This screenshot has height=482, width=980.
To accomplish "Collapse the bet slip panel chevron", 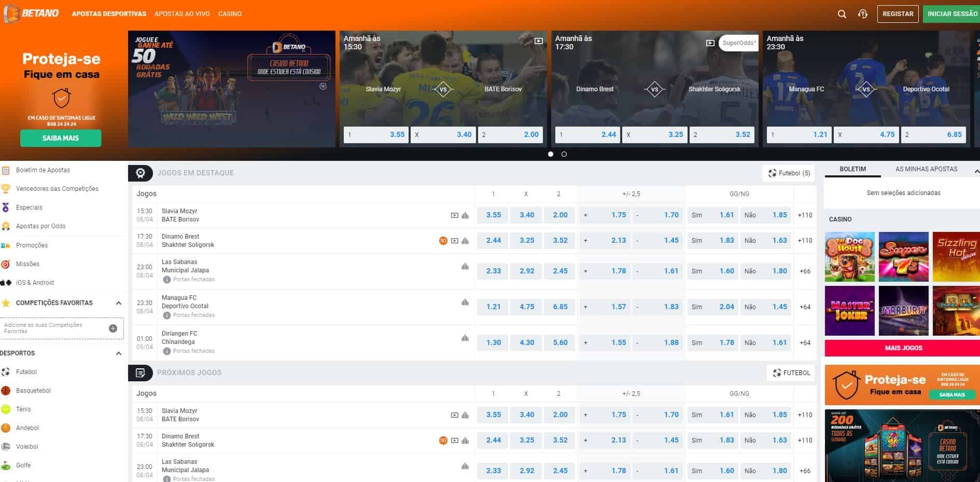I will [x=976, y=171].
